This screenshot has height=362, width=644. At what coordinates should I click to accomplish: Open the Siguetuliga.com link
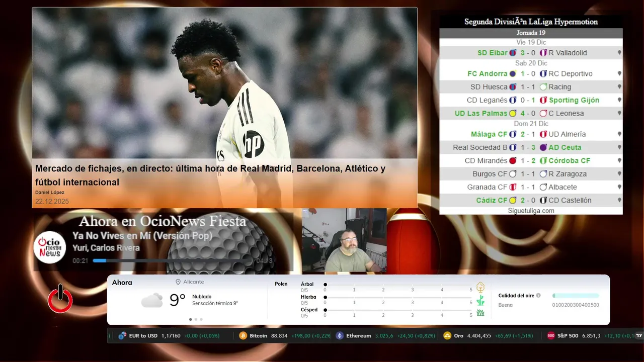click(x=531, y=211)
